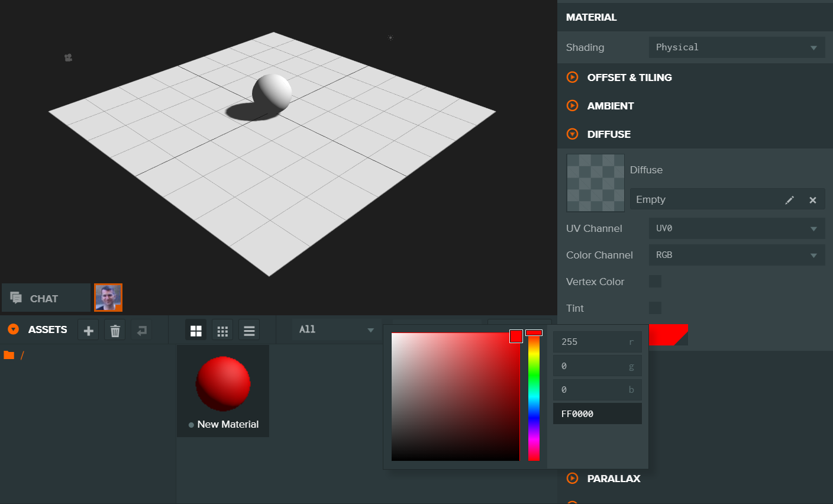This screenshot has width=833, height=504.
Task: Click the light entity icon in viewport
Action: click(390, 37)
